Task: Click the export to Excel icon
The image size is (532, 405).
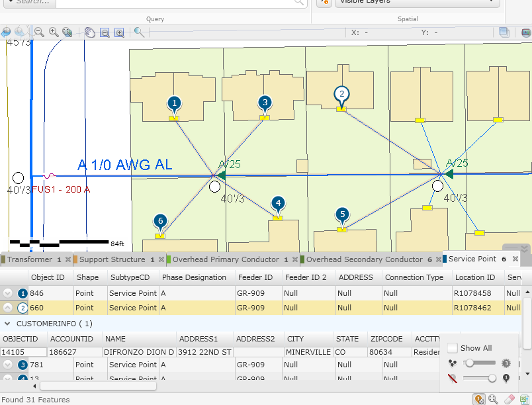Action: pyautogui.click(x=524, y=399)
